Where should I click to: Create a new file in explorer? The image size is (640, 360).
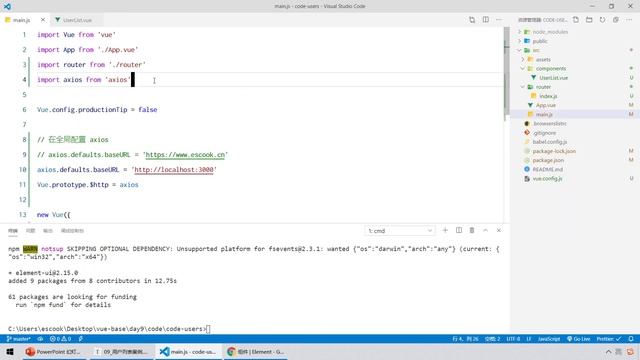coord(576,20)
